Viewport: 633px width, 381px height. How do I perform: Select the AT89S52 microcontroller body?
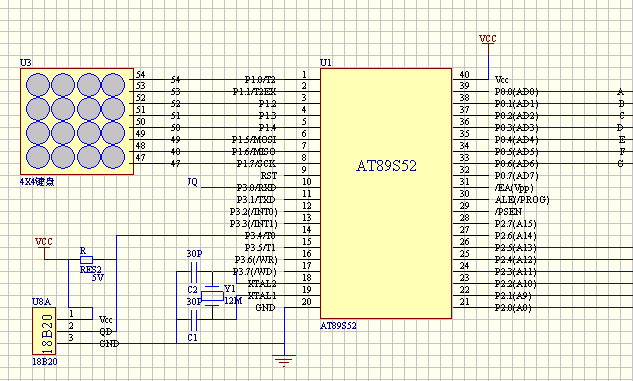tap(386, 193)
